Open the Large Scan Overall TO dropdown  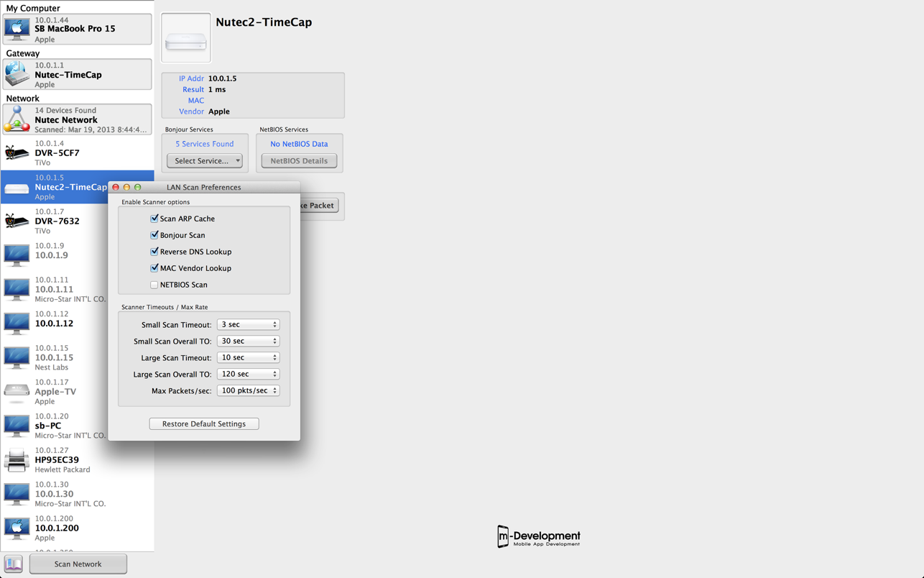248,375
